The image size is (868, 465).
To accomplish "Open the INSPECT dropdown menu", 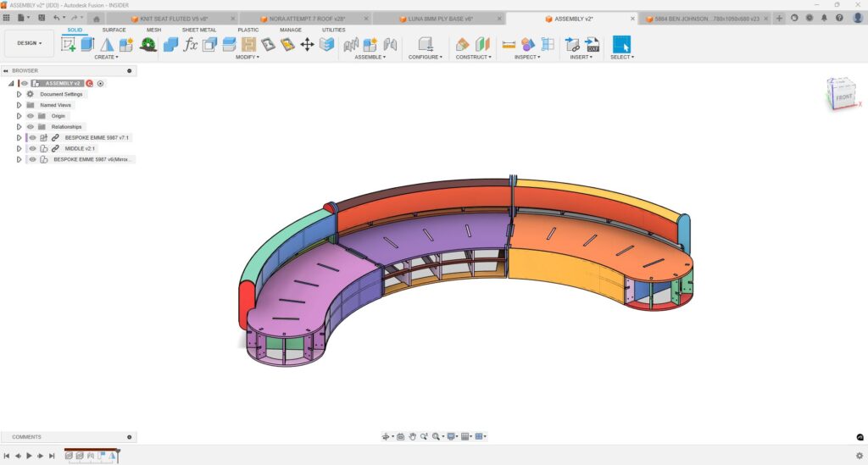I will coord(527,57).
